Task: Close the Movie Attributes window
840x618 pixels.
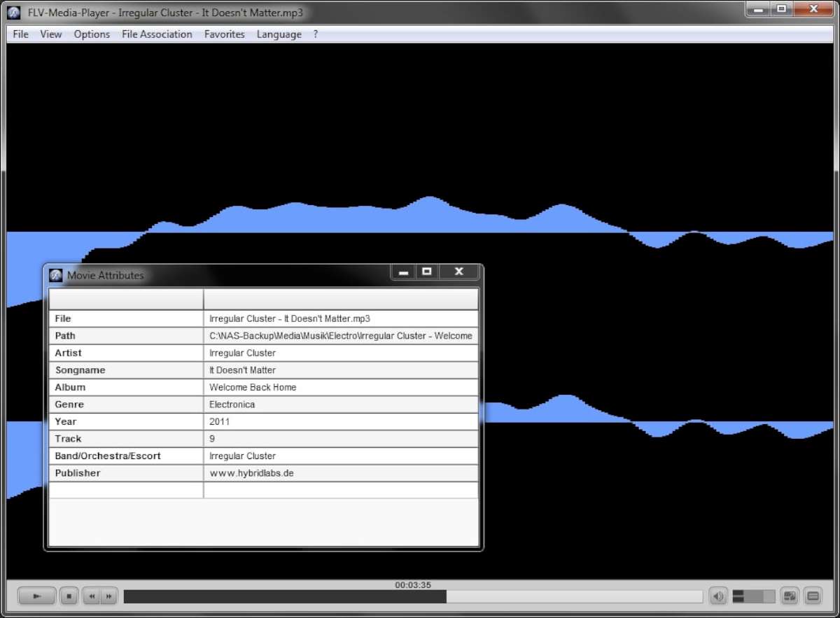Action: (459, 272)
